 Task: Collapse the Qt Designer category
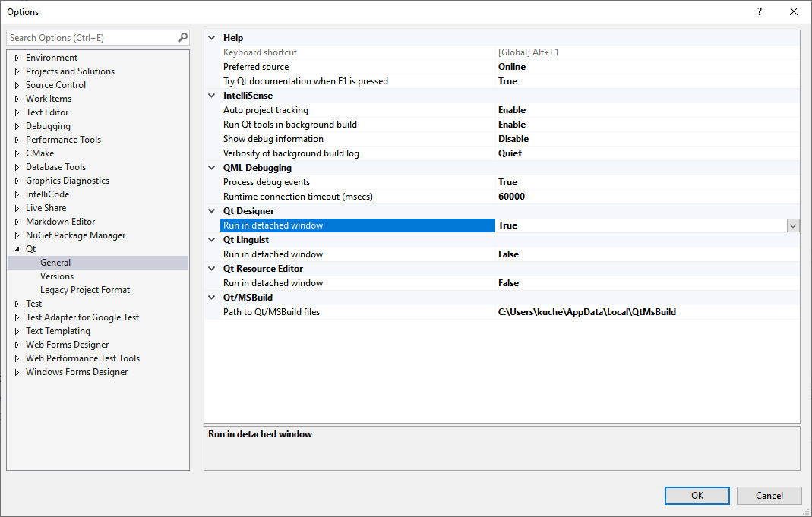point(212,210)
